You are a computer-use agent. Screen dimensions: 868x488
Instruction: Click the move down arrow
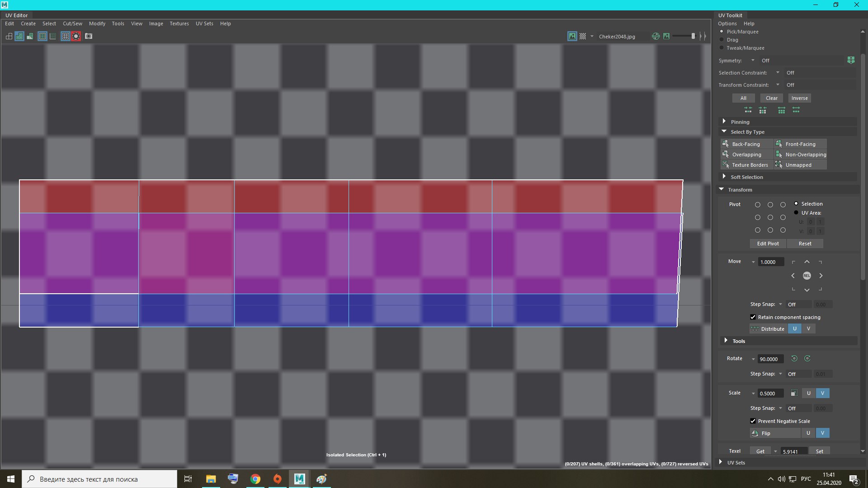pyautogui.click(x=807, y=290)
